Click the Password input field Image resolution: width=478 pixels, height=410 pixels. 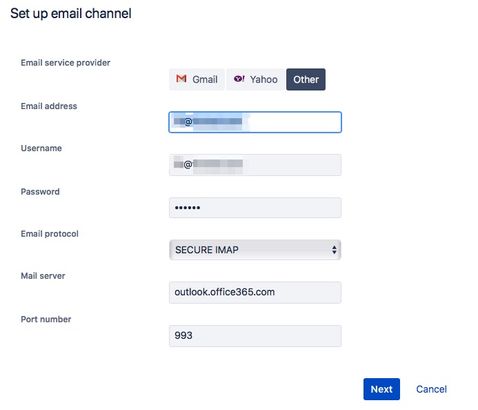255,208
